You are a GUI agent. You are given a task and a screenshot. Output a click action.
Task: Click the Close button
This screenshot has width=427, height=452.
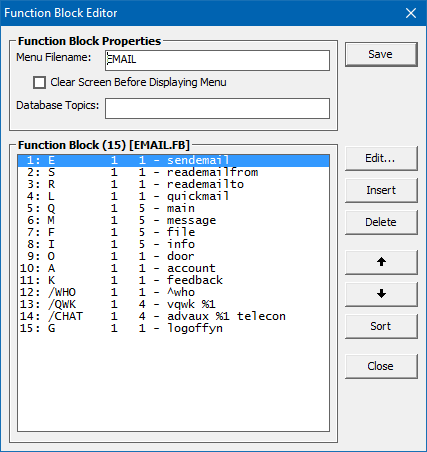381,366
